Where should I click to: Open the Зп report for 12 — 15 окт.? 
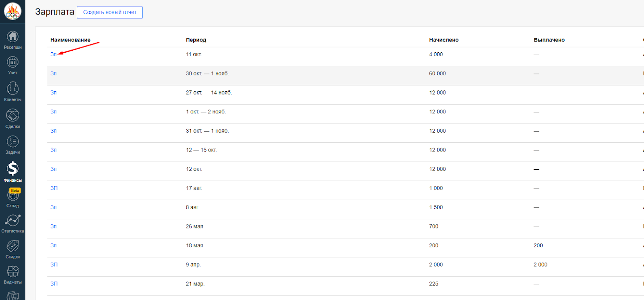(53, 150)
